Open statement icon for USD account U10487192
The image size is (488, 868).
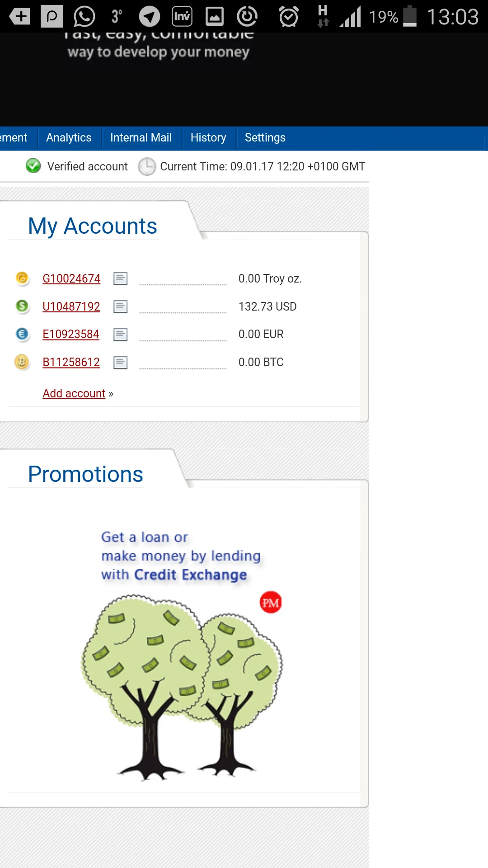[120, 307]
